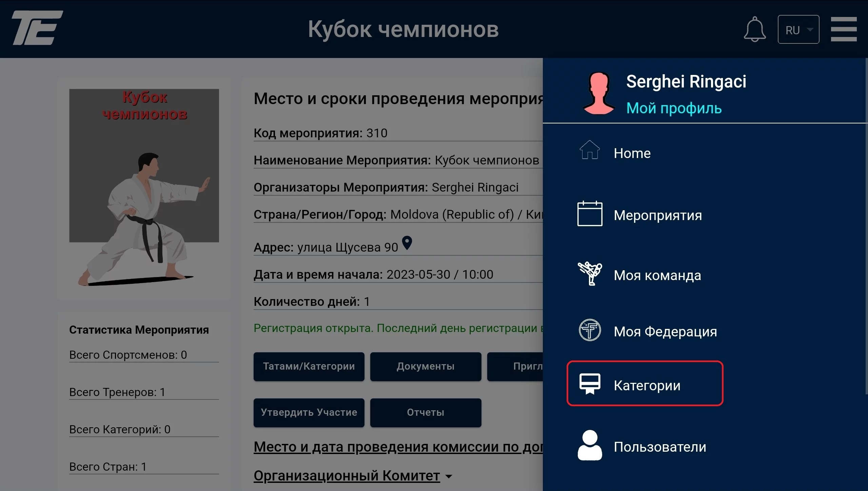Open Мероприятия menu item
The height and width of the screenshot is (491, 868).
pos(657,215)
